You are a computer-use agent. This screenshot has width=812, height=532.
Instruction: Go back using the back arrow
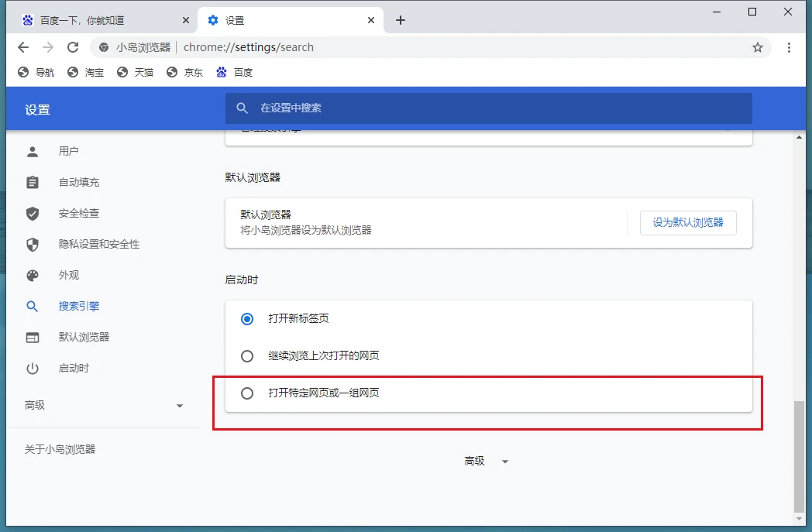click(22, 47)
